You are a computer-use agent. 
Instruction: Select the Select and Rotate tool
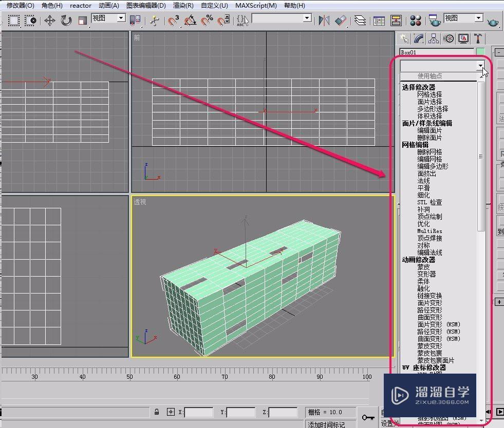pyautogui.click(x=65, y=21)
